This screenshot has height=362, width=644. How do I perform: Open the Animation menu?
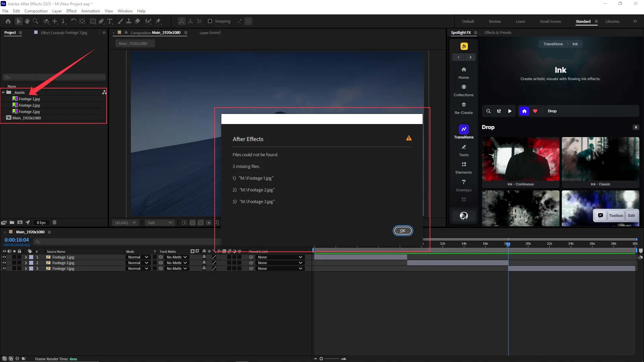(90, 11)
